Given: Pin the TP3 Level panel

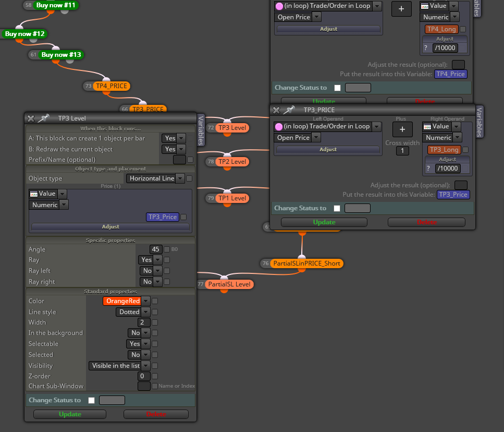Looking at the screenshot, I should pos(43,118).
